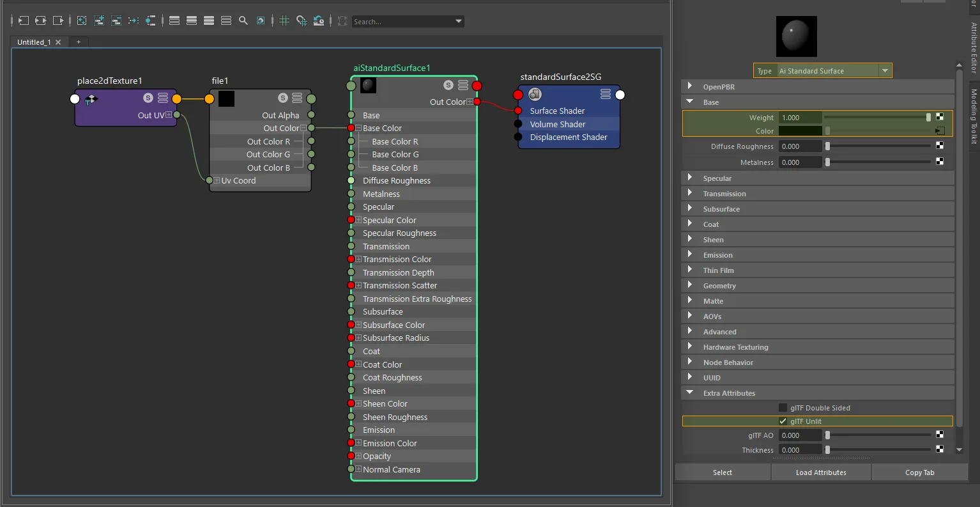The width and height of the screenshot is (980, 507).
Task: Click the lock-with-clock toolbar icon
Action: (319, 21)
